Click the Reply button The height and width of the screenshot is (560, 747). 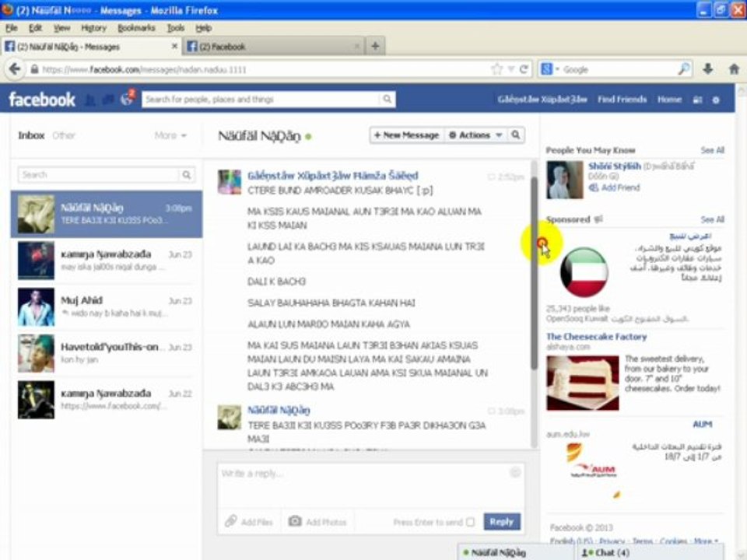pyautogui.click(x=502, y=521)
